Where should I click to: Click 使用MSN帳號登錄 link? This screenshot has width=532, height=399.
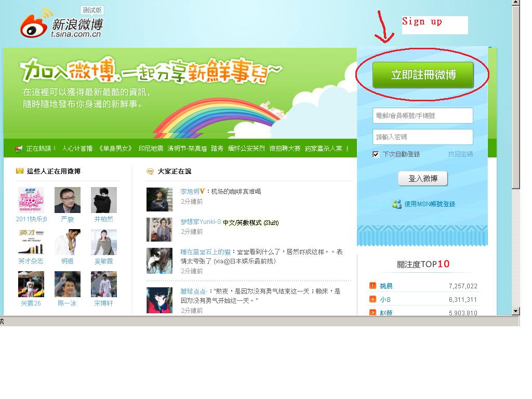[x=430, y=204]
